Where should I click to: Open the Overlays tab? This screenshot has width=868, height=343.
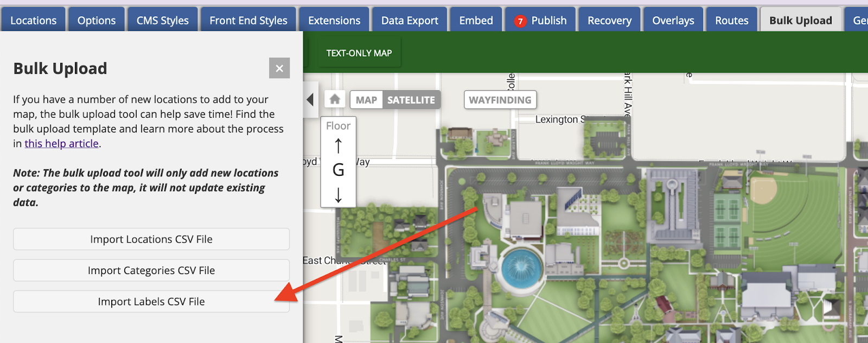tap(673, 21)
